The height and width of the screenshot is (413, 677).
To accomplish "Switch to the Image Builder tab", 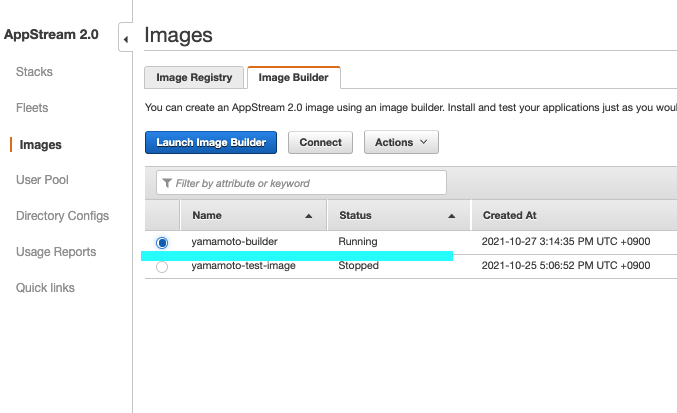I will [294, 77].
